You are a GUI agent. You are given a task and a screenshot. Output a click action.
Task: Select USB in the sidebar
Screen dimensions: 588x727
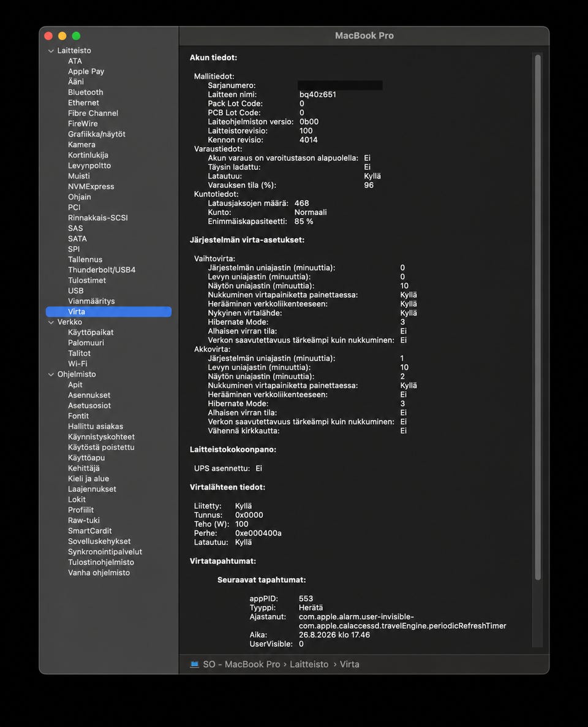pos(75,291)
